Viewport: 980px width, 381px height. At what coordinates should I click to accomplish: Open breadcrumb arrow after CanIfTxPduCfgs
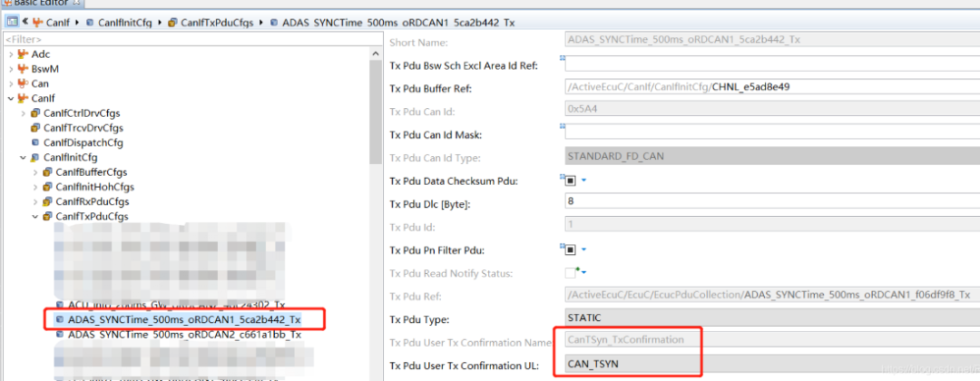260,23
